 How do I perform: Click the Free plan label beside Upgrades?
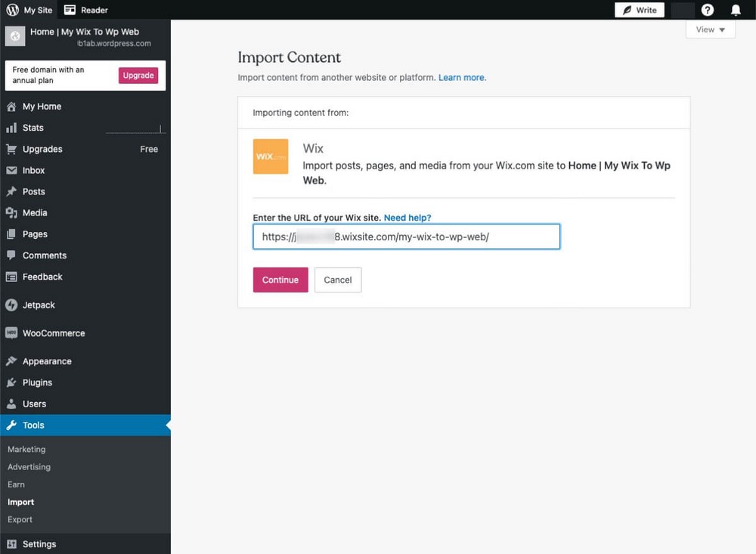pos(149,149)
